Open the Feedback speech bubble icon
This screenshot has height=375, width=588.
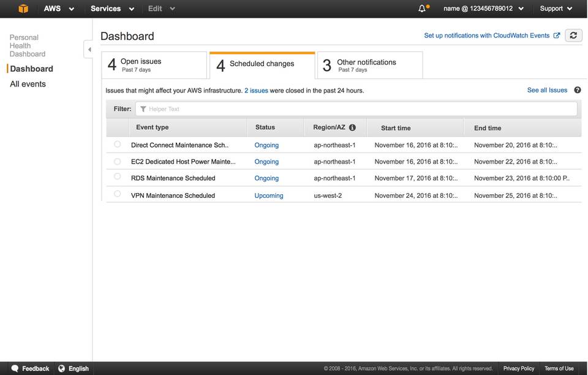pos(13,368)
